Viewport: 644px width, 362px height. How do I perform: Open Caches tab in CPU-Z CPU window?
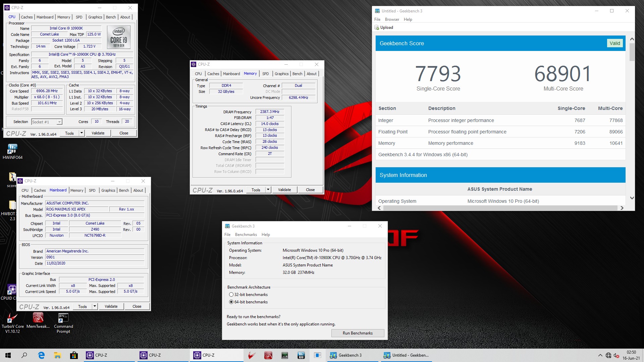[27, 17]
